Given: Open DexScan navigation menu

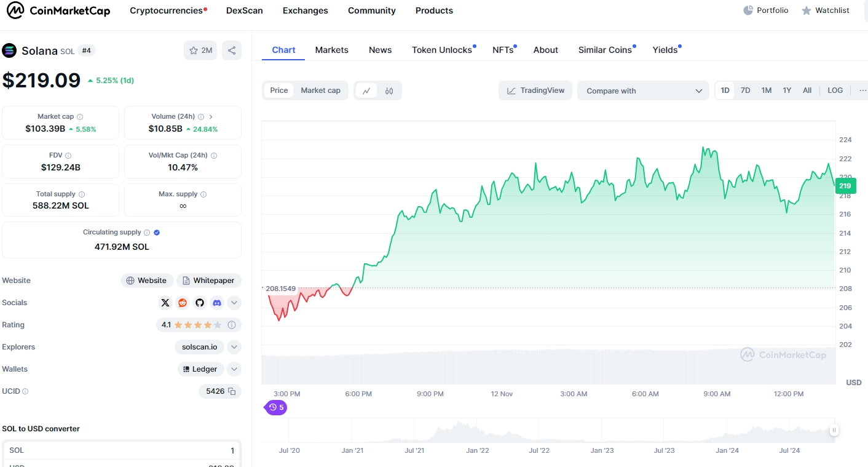Looking at the screenshot, I should tap(245, 10).
